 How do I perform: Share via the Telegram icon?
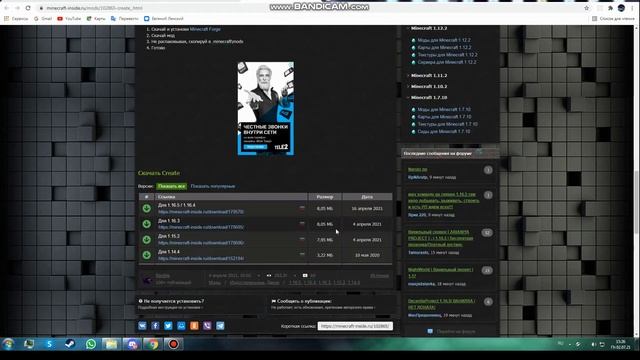coord(220,326)
